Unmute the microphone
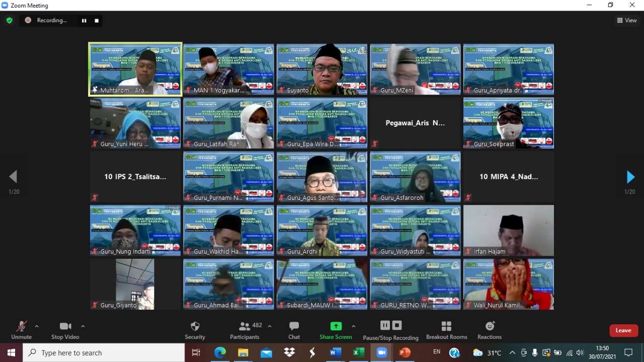The height and width of the screenshot is (362, 644). (21, 330)
